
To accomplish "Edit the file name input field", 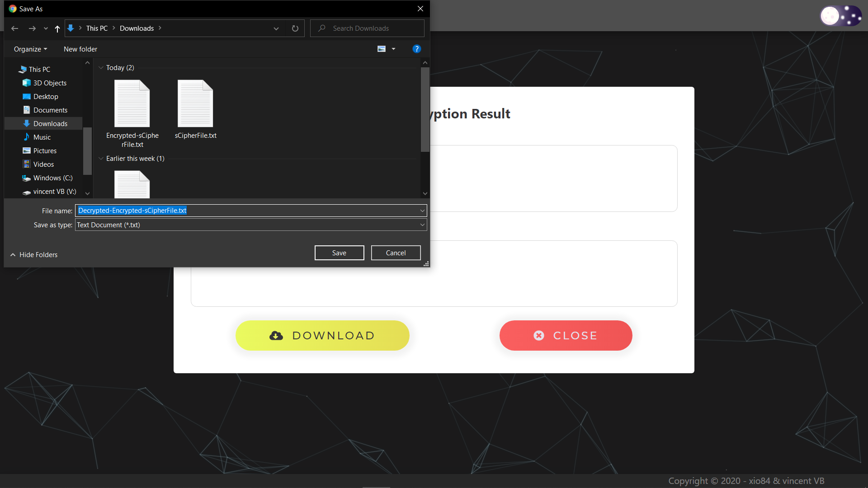I will [251, 210].
